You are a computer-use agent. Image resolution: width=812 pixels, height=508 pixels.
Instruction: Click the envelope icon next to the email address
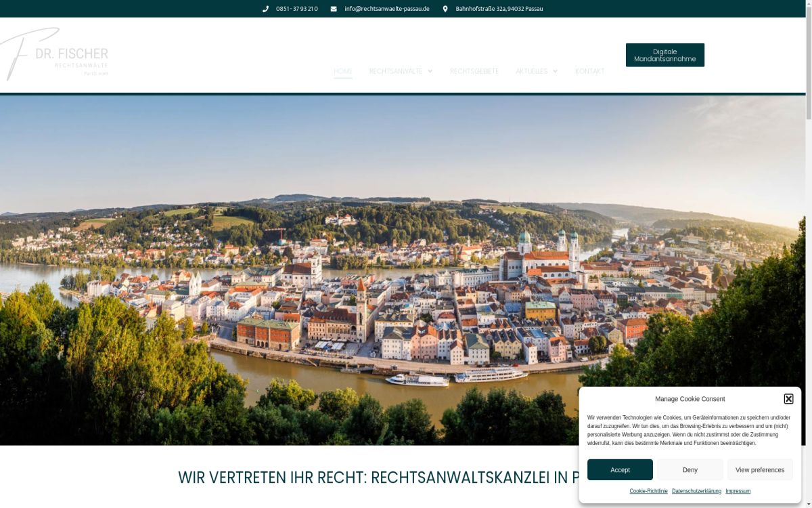332,9
